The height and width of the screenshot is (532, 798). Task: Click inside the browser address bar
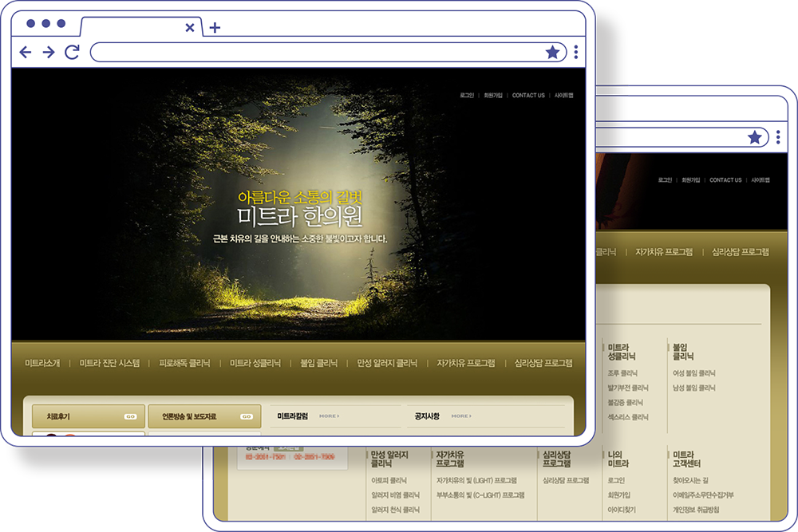(319, 51)
